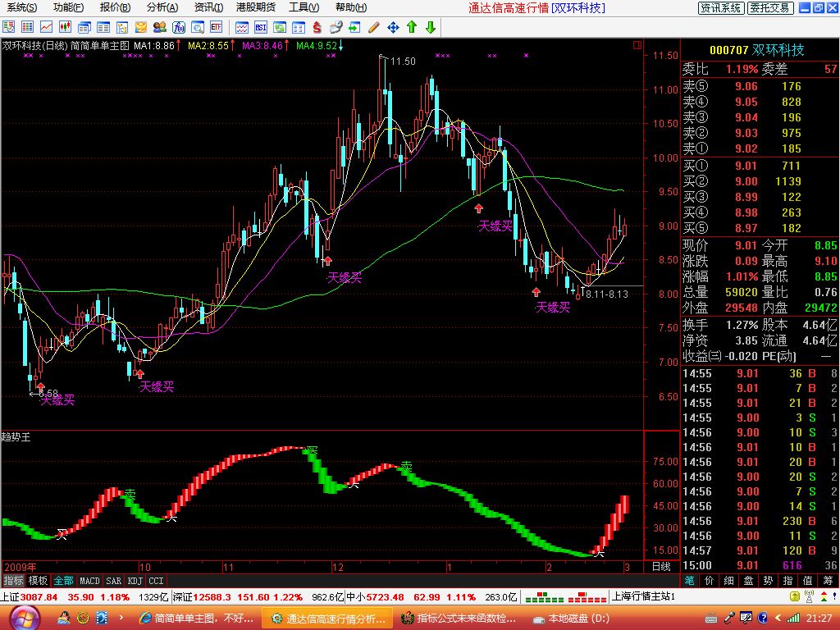
Task: Switch to the MACD indicator tab
Action: pyautogui.click(x=89, y=581)
